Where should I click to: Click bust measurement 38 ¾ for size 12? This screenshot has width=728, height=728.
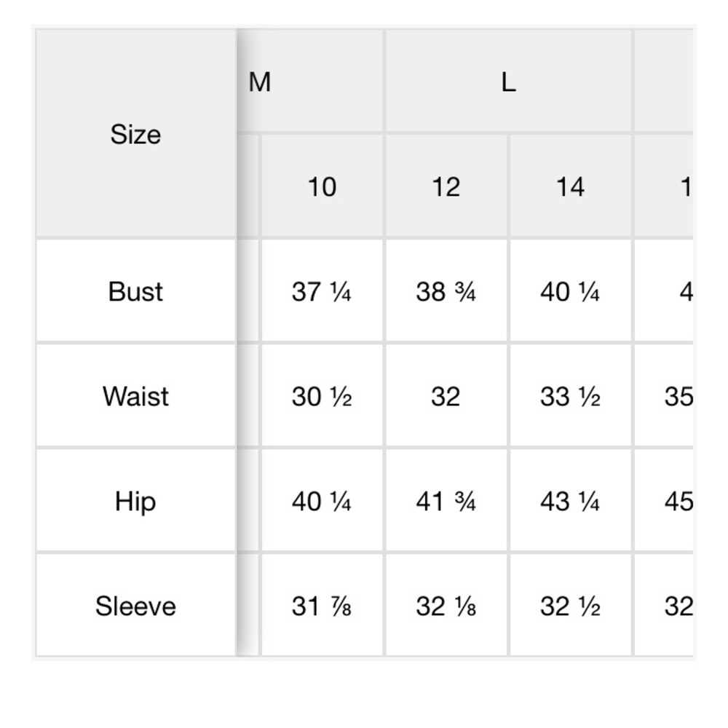pos(446,291)
